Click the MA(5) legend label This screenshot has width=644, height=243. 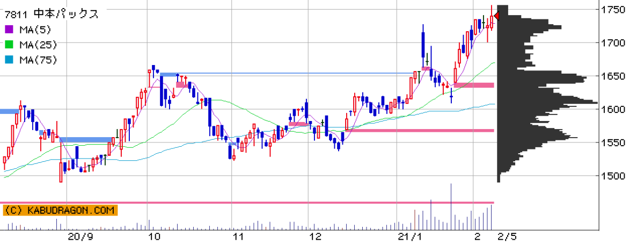pos(35,29)
